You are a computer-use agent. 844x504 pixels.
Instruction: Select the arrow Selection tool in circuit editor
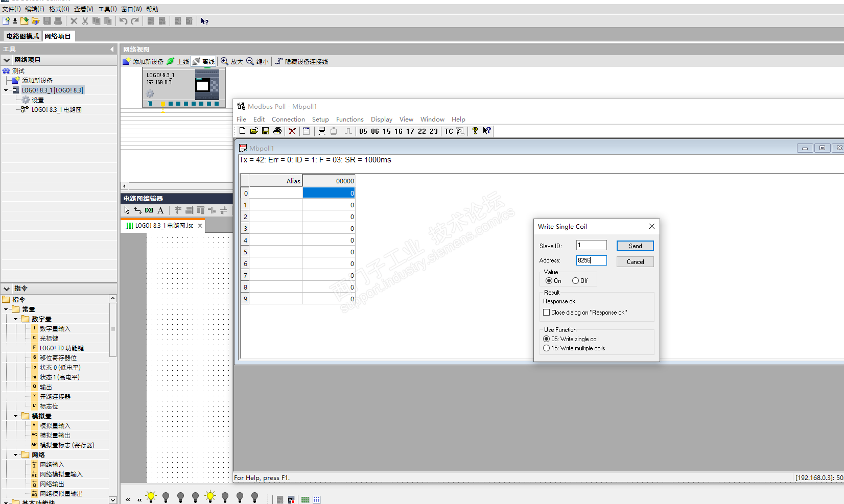[127, 210]
